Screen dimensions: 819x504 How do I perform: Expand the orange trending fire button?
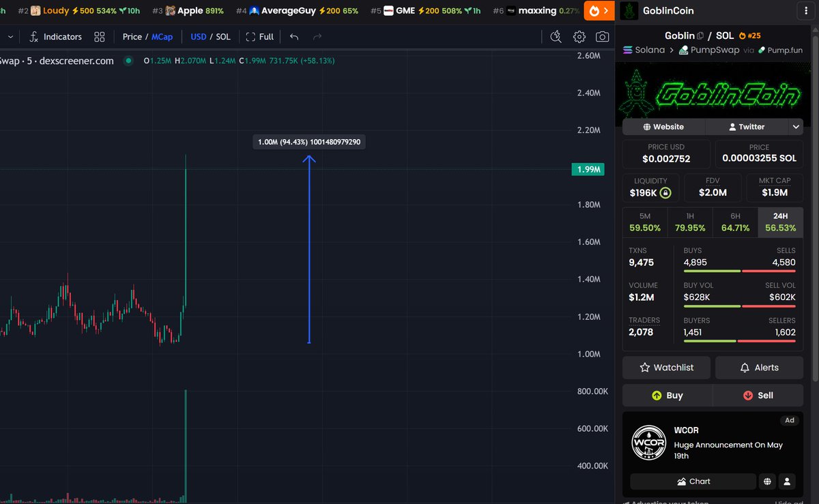[598, 11]
